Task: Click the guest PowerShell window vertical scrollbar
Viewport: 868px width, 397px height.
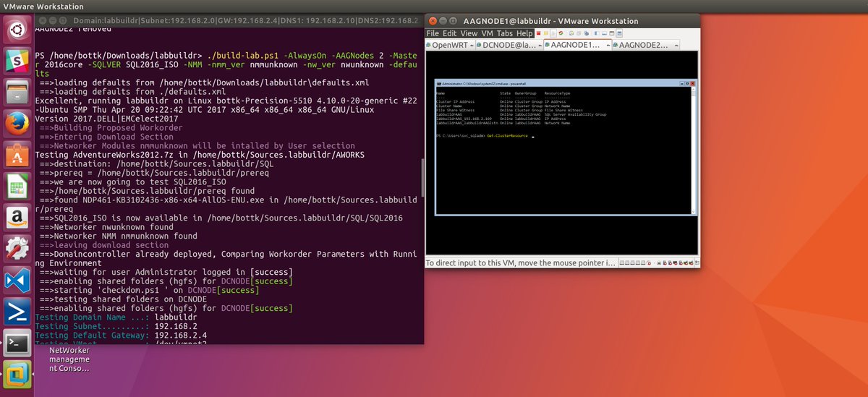Action: [x=693, y=150]
